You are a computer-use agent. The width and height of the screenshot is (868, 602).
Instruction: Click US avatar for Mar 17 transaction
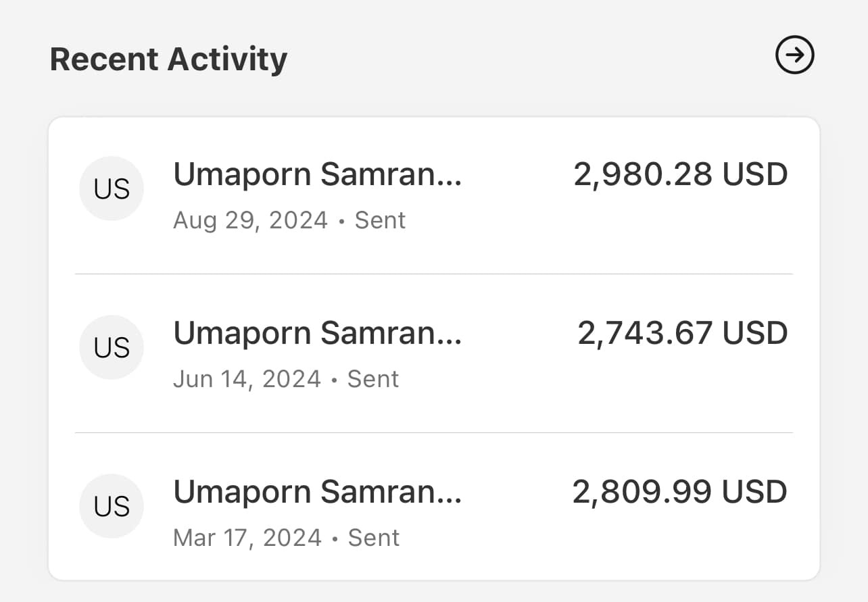click(112, 506)
